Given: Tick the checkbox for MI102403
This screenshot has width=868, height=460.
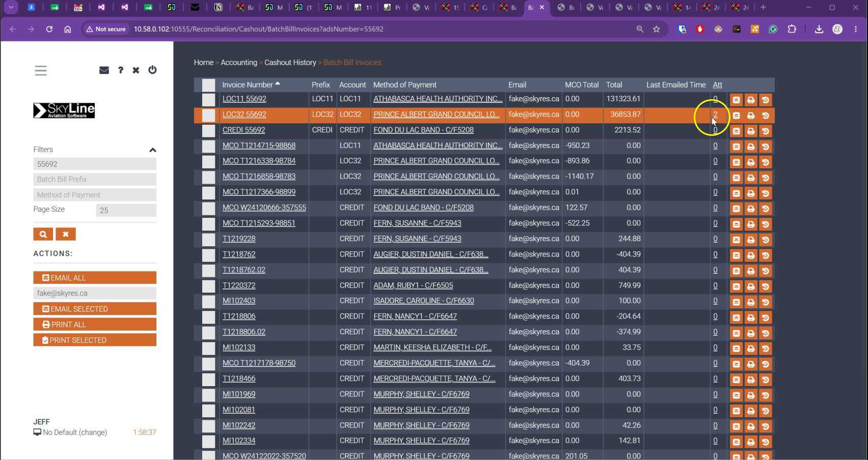Looking at the screenshot, I should pyautogui.click(x=208, y=301).
